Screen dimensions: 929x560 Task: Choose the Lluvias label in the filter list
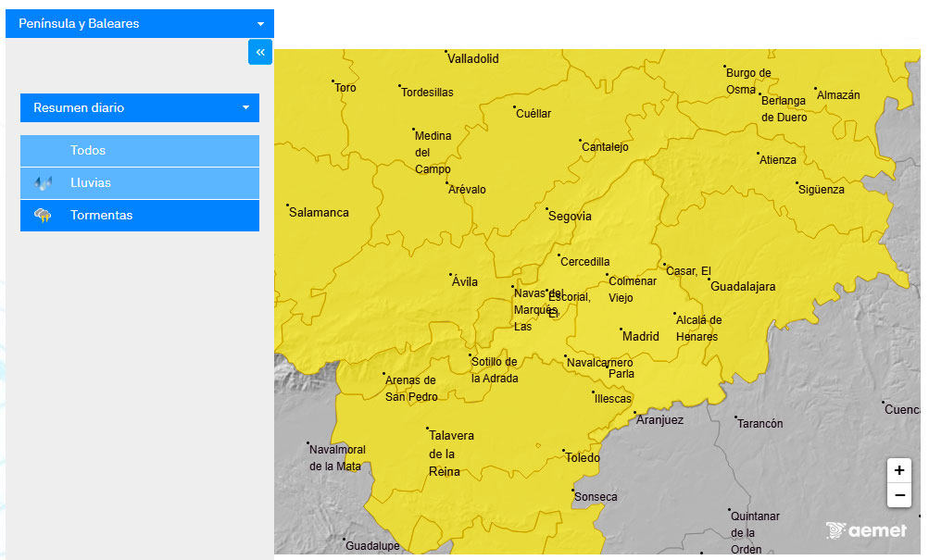click(91, 183)
